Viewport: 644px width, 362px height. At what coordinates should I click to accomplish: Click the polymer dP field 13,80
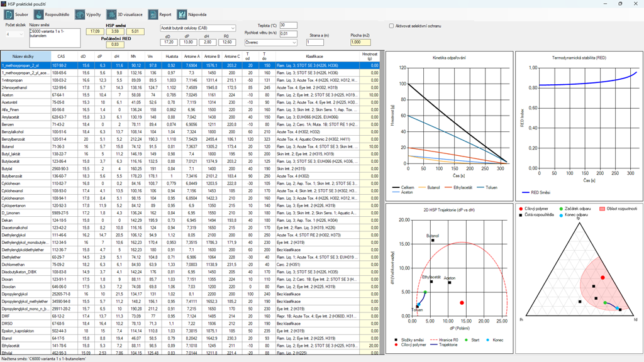point(187,42)
